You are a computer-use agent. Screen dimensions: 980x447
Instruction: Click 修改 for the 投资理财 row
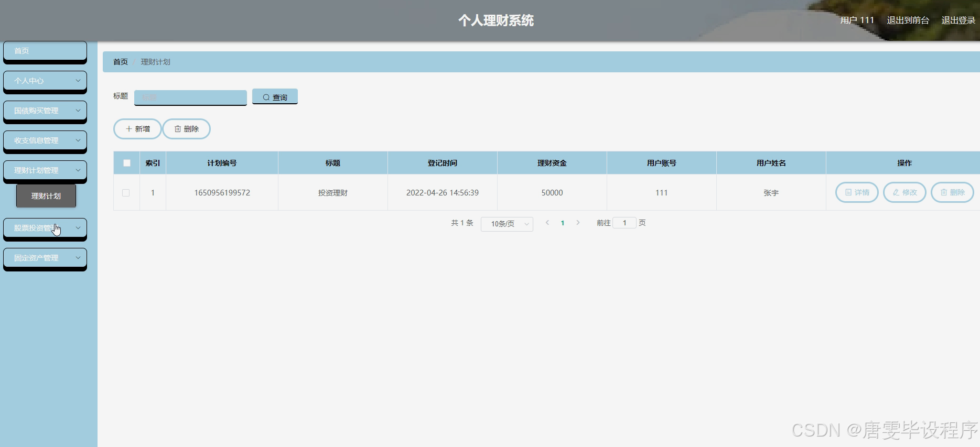click(904, 192)
